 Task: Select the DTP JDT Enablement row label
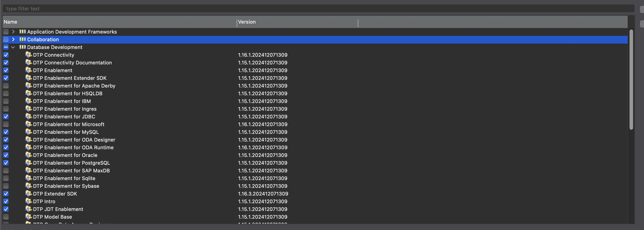(x=58, y=209)
